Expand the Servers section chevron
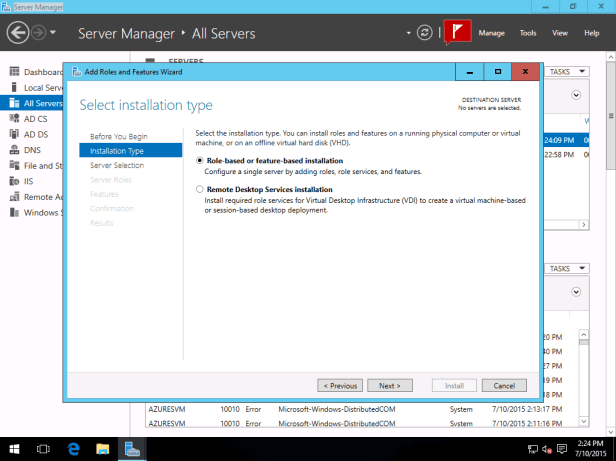 click(576, 95)
